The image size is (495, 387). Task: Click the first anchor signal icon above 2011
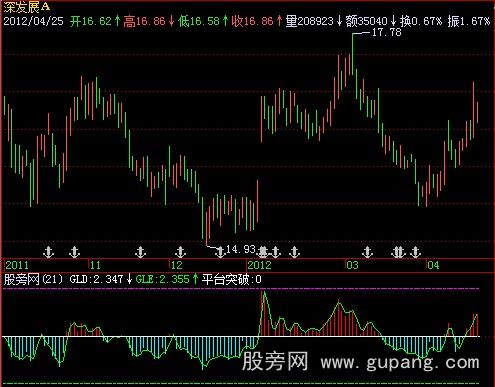(x=49, y=252)
